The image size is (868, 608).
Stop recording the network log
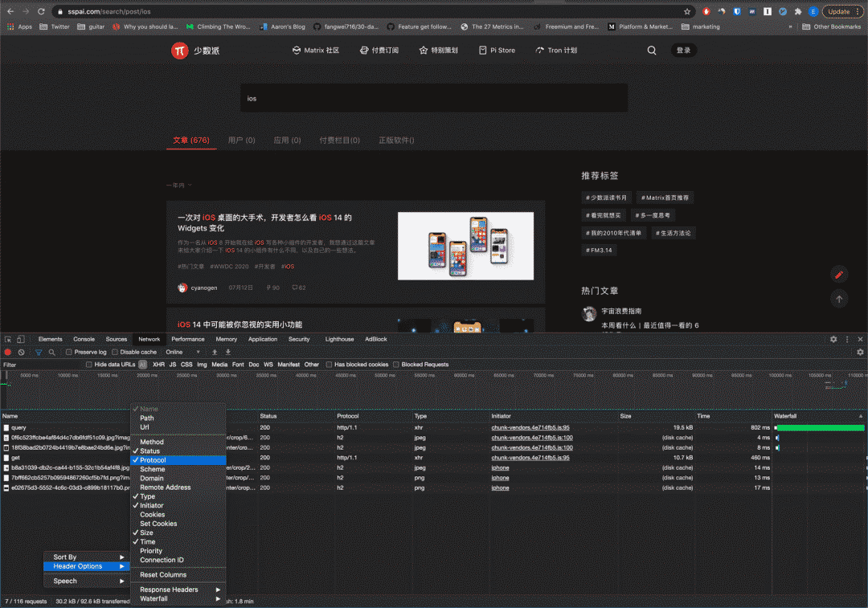[9, 353]
